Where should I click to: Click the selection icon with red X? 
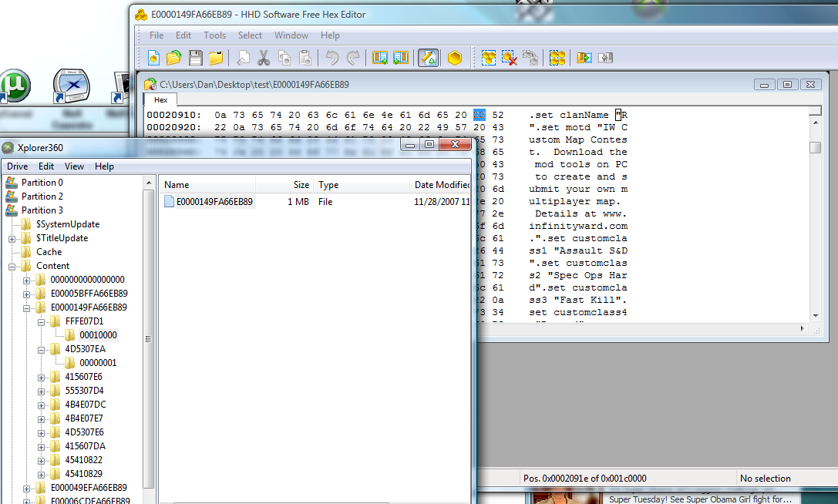point(509,58)
